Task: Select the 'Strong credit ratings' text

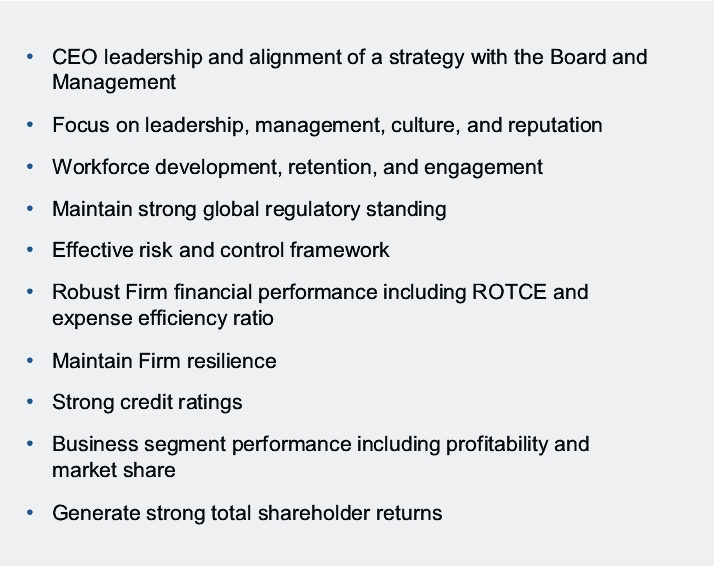Action: (x=147, y=402)
